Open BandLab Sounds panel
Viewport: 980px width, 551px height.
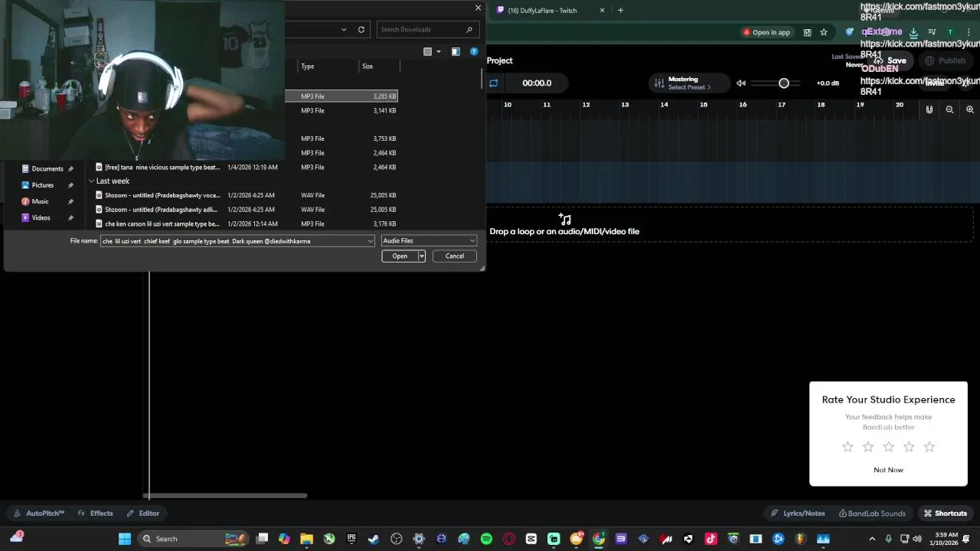coord(872,514)
